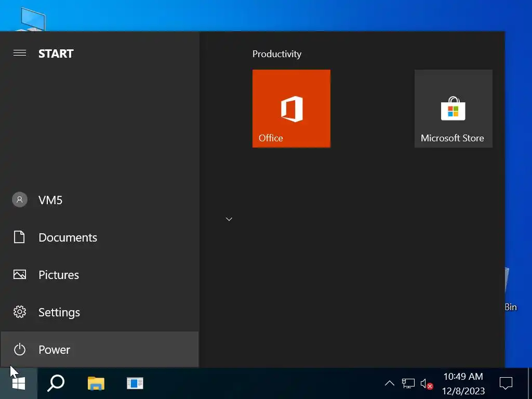
Task: Launch the Office tile
Action: (x=291, y=109)
